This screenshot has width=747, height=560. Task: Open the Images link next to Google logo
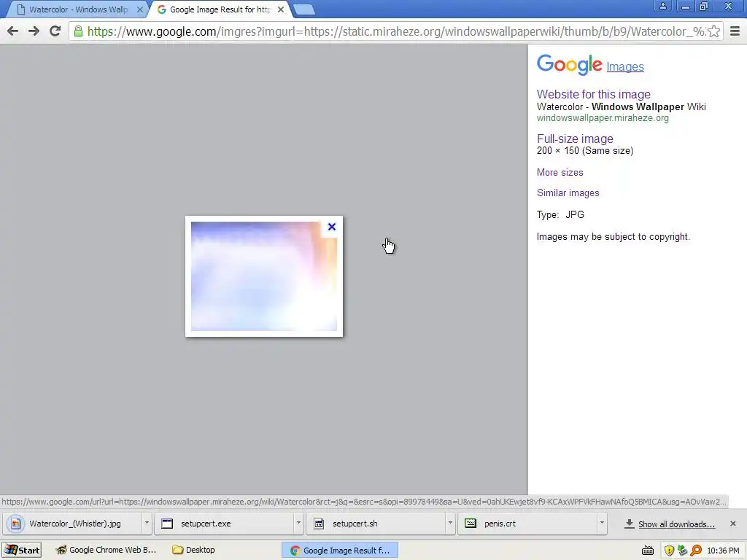pos(625,66)
